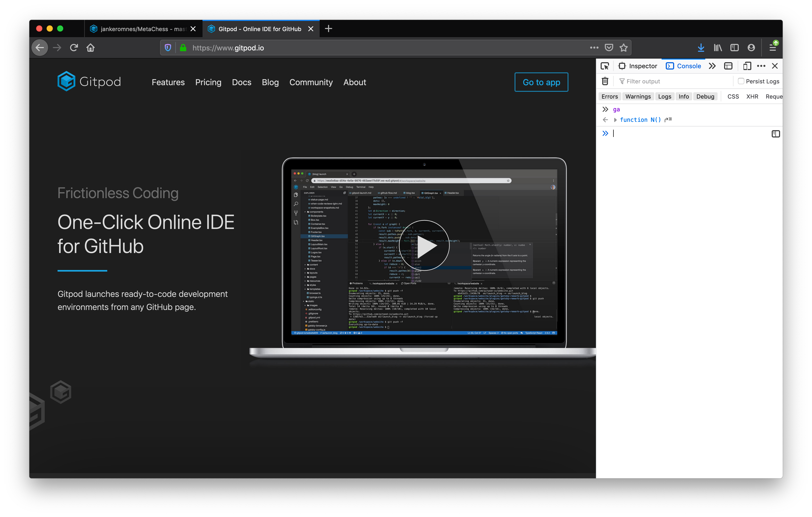Open the Docs nav link
Viewport: 812px width, 517px height.
[241, 82]
